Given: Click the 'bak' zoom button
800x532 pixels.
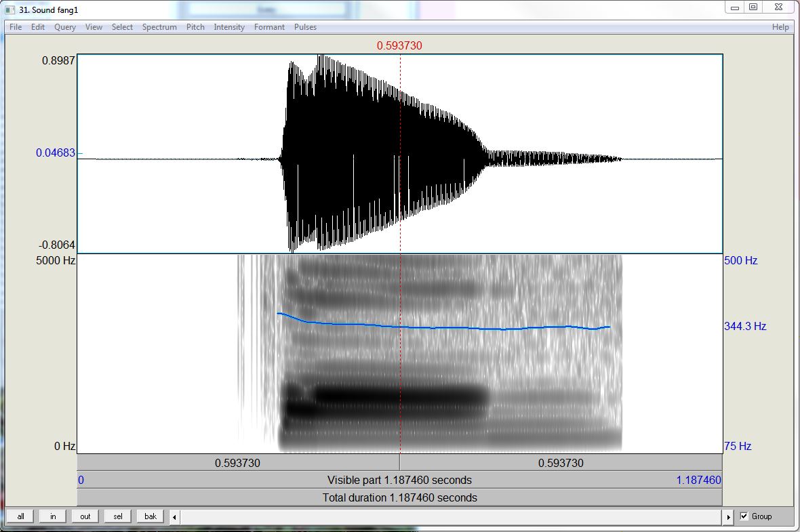Looking at the screenshot, I should point(151,516).
